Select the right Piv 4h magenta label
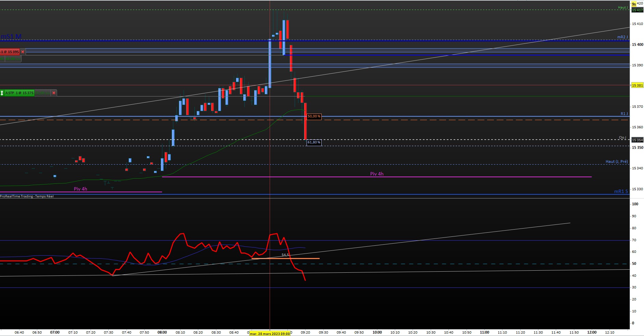 (x=377, y=174)
